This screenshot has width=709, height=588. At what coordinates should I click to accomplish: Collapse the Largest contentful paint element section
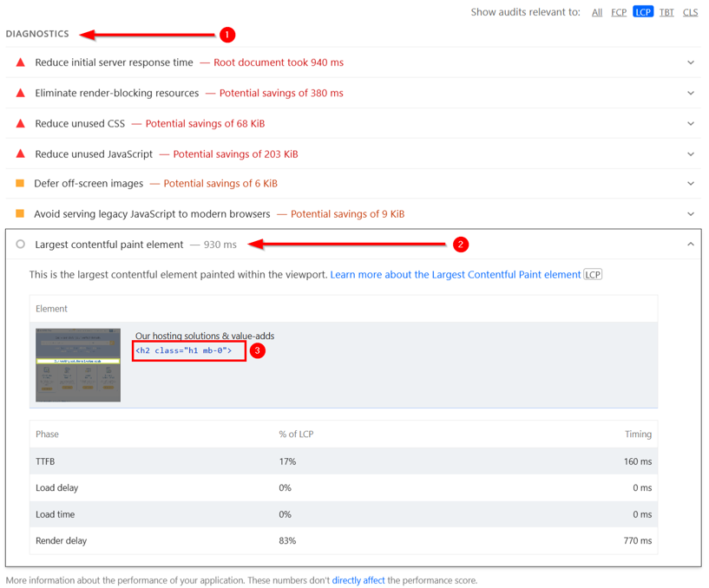click(x=691, y=245)
